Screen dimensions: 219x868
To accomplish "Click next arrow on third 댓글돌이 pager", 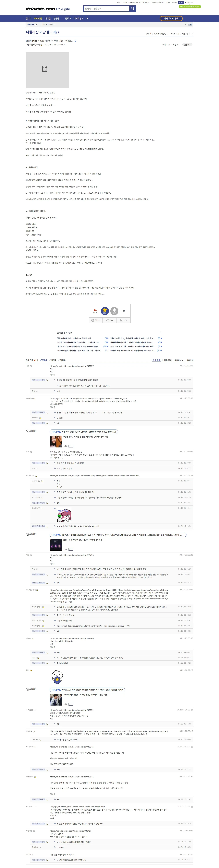I will click(x=72, y=704).
